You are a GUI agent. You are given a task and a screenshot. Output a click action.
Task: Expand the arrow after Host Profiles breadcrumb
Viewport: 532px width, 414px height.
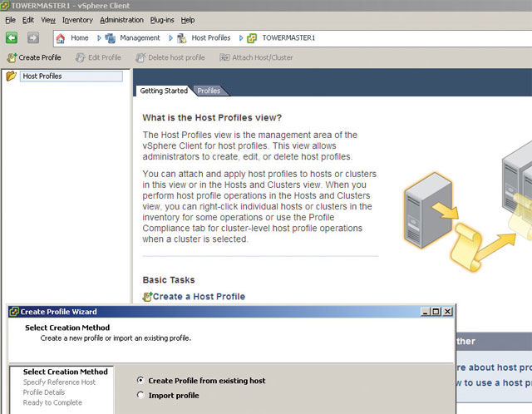[241, 38]
